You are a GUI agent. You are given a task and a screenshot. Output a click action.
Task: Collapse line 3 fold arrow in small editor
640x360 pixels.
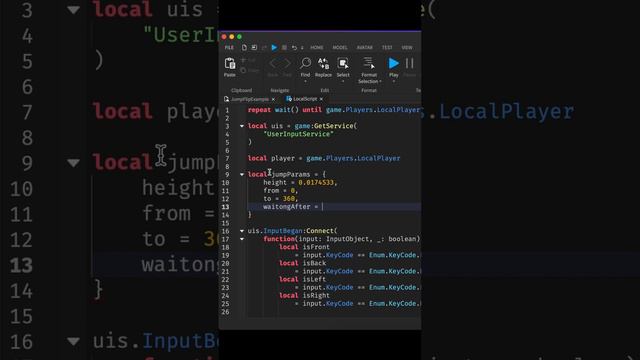[242, 126]
